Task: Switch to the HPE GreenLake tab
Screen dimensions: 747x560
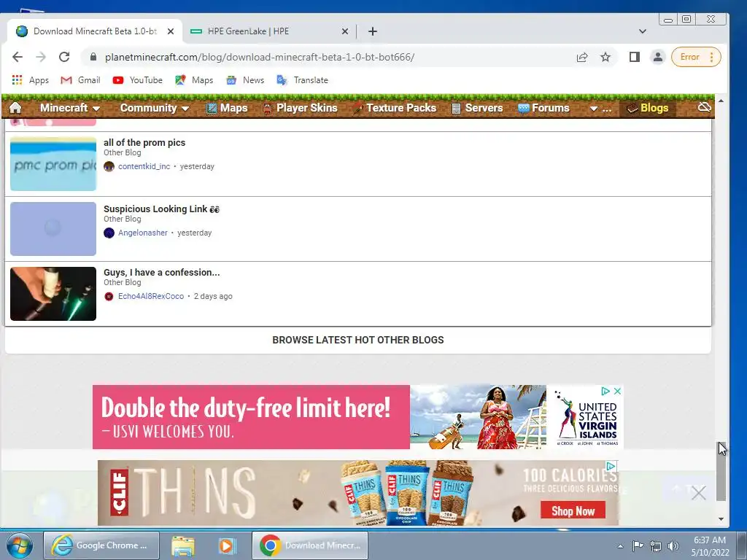Action: [x=270, y=31]
